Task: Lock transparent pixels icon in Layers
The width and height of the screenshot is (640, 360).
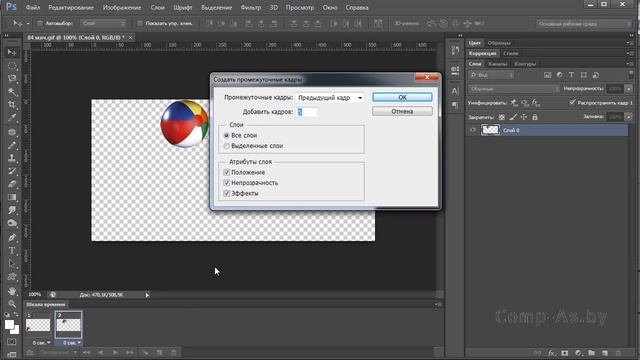Action: [x=502, y=117]
